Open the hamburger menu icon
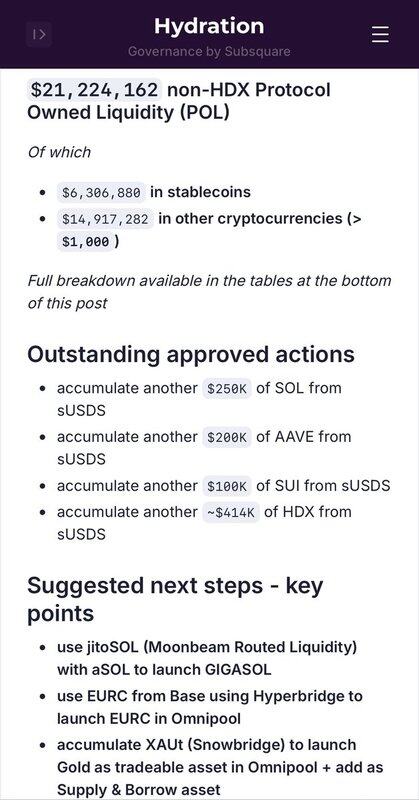This screenshot has width=419, height=800. coord(380,34)
